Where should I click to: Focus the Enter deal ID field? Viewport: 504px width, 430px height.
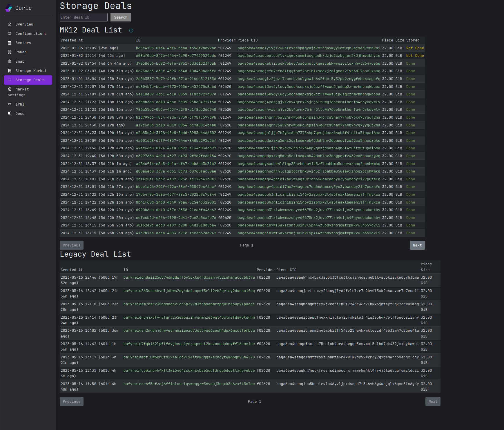pyautogui.click(x=84, y=17)
